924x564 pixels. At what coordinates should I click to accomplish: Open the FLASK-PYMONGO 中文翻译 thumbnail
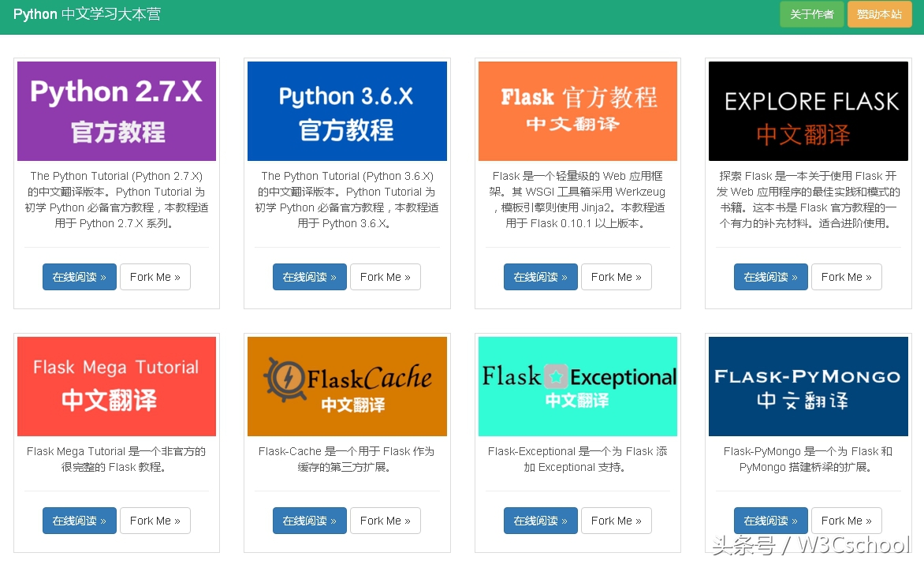808,386
